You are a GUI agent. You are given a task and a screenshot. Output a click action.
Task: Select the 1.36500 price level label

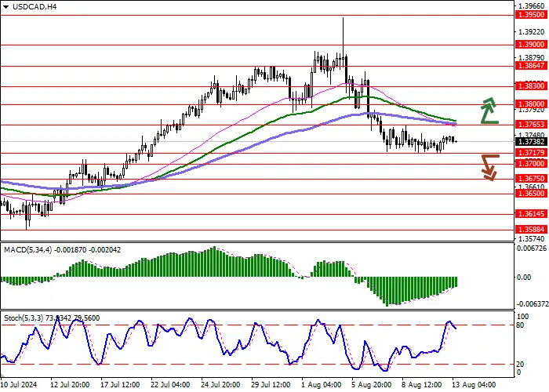pos(531,194)
